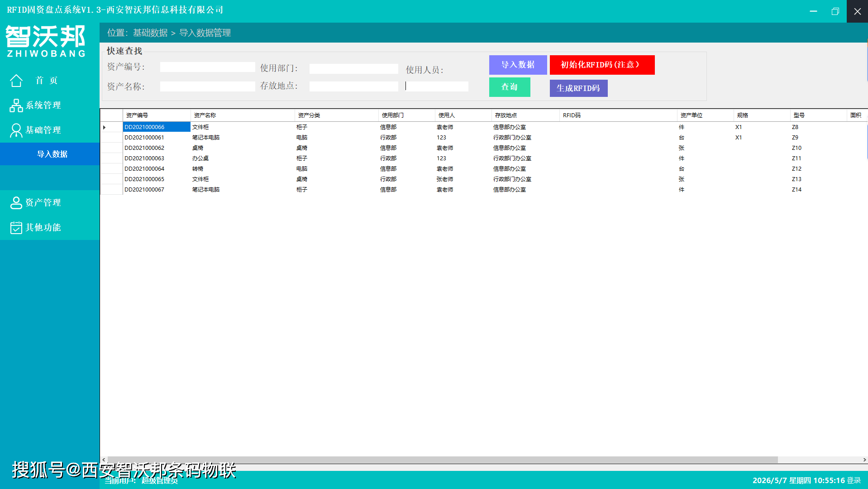This screenshot has height=489, width=868.
Task: Focus the 资产编号 input field
Action: pos(208,67)
